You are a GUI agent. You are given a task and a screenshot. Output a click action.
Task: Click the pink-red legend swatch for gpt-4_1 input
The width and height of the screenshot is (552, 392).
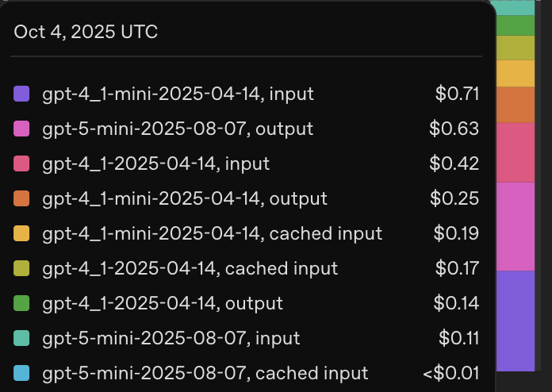tap(22, 163)
